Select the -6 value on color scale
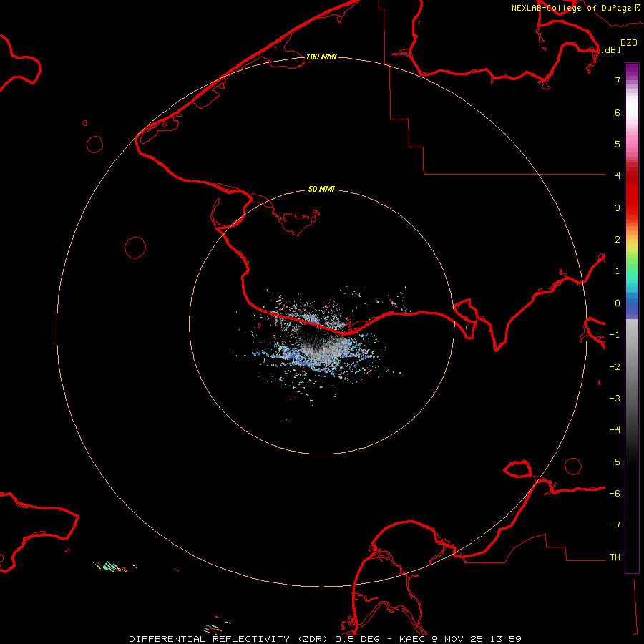The height and width of the screenshot is (644, 644). (615, 494)
